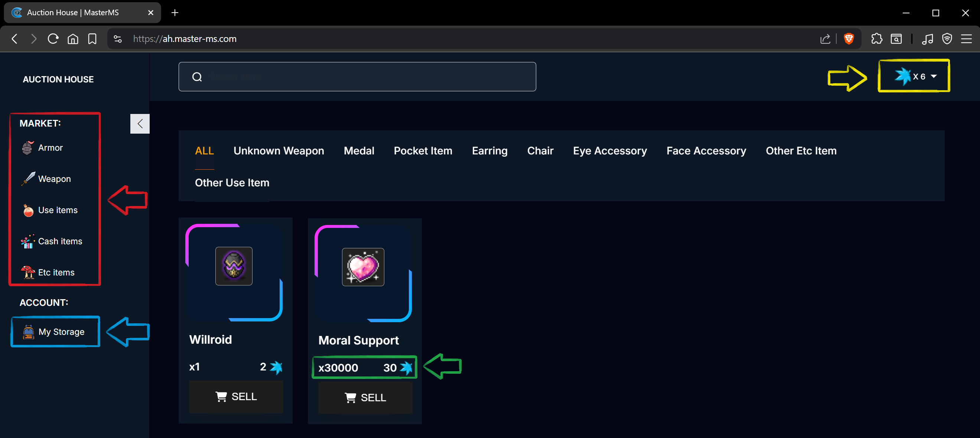This screenshot has height=438, width=980.
Task: Click the Cash items gift icon
Action: (28, 241)
